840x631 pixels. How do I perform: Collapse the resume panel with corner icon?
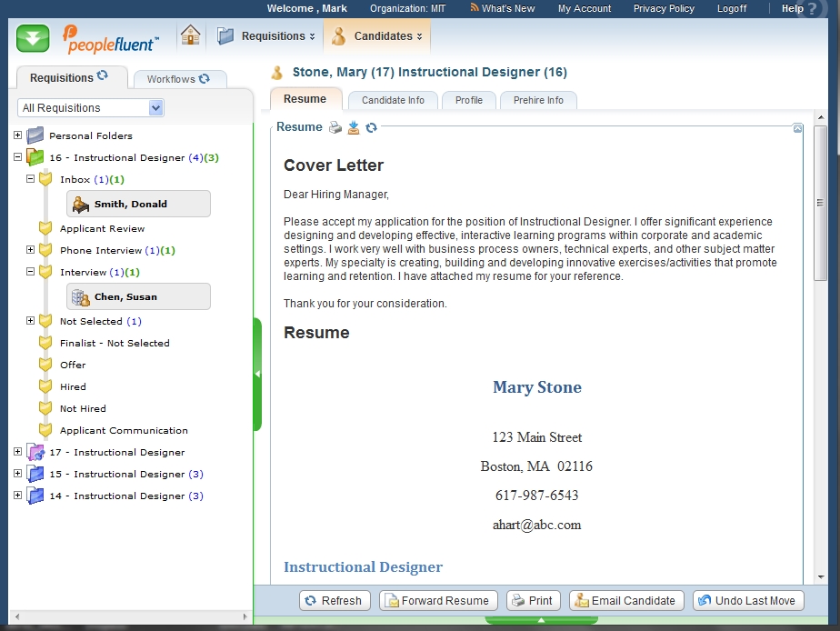coord(797,128)
